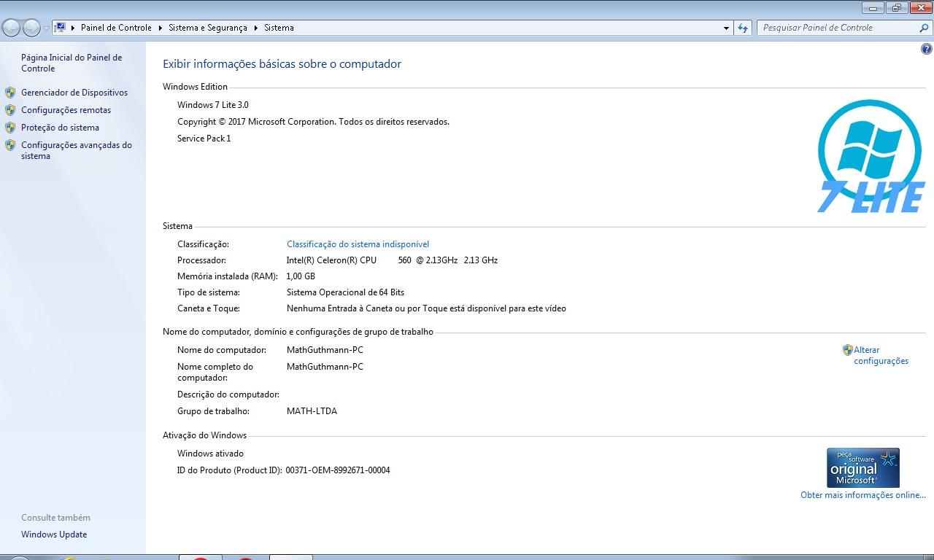The height and width of the screenshot is (560, 934).
Task: Click the Windows Edition section heading
Action: point(195,87)
